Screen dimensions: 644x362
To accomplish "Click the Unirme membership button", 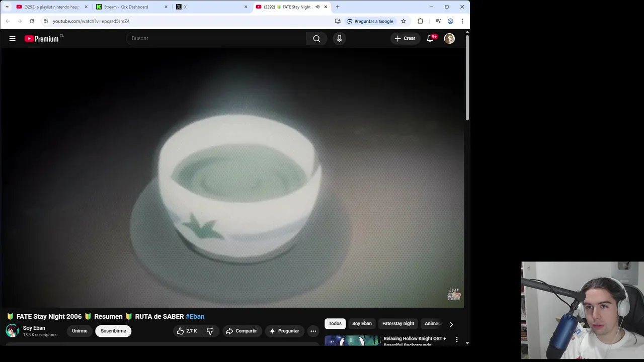I will coord(79,331).
